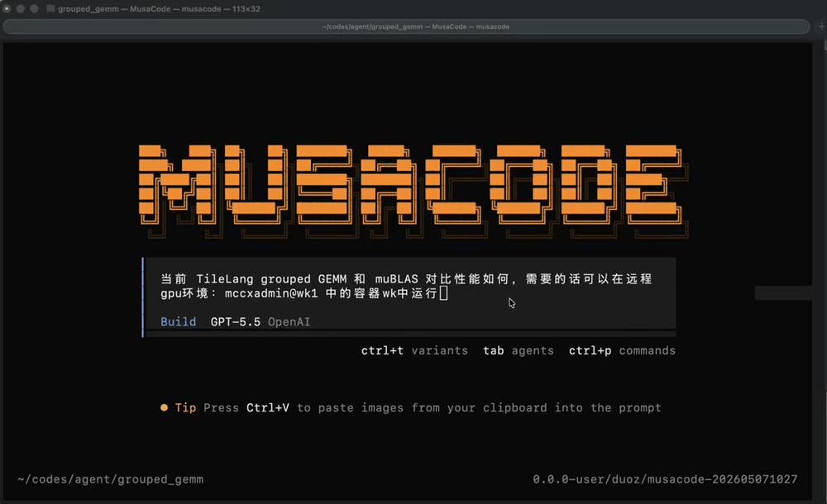Open a new tab with plus button
Image resolution: width=827 pixels, height=504 pixels.
(x=821, y=26)
